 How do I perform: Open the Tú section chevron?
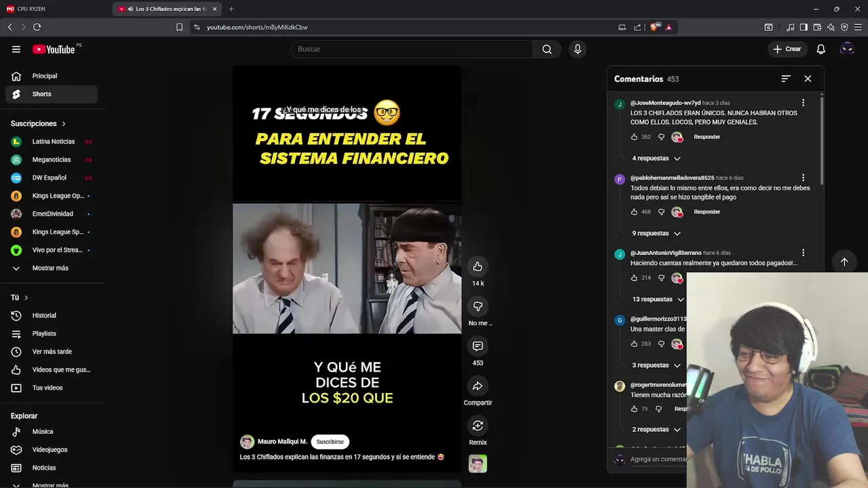pyautogui.click(x=26, y=298)
